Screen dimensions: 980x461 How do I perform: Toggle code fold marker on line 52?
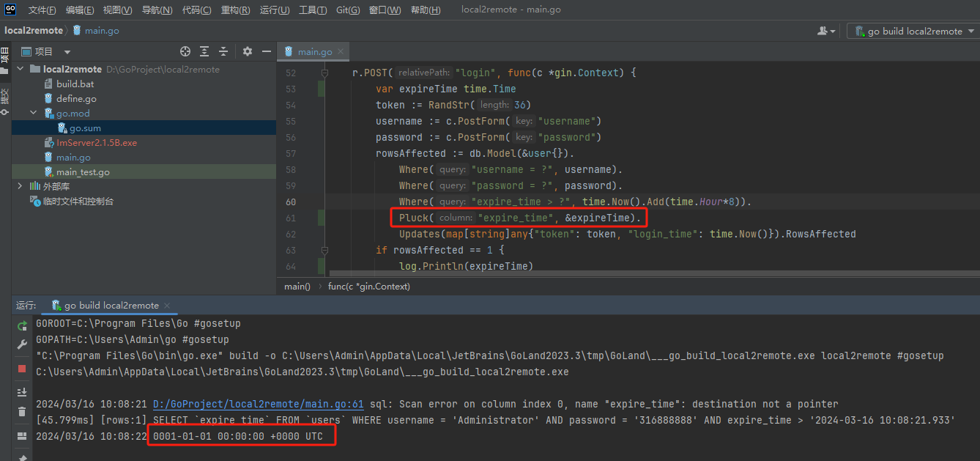click(324, 73)
